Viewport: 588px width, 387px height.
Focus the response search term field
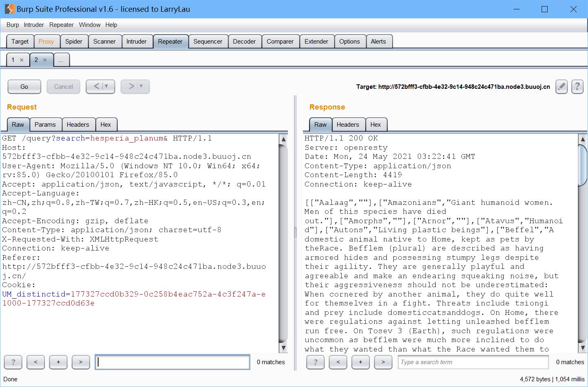pos(473,362)
